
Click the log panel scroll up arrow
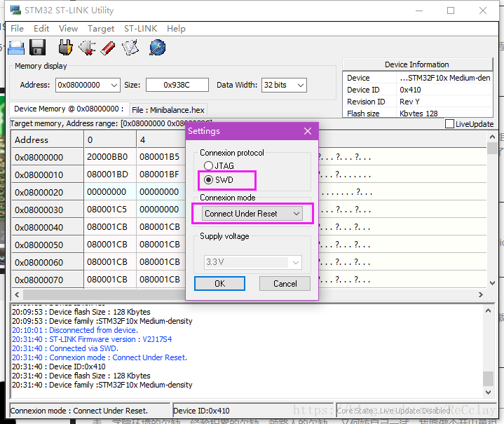click(488, 310)
